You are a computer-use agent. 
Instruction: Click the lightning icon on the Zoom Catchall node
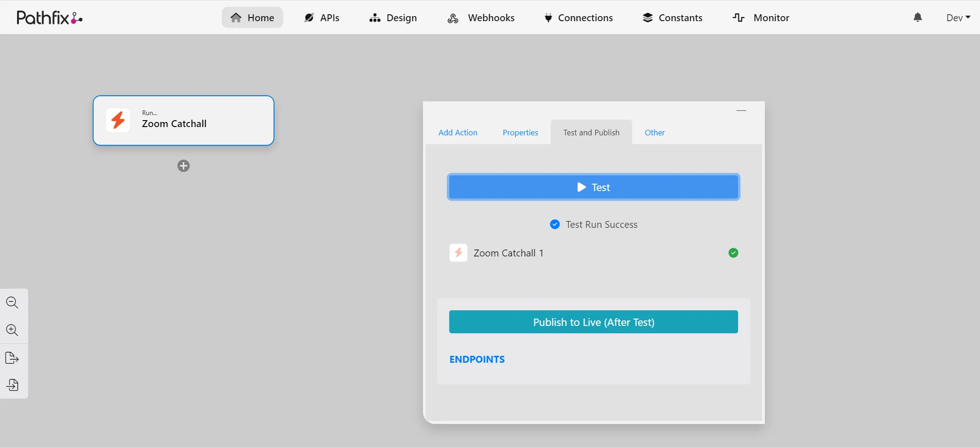pyautogui.click(x=118, y=120)
